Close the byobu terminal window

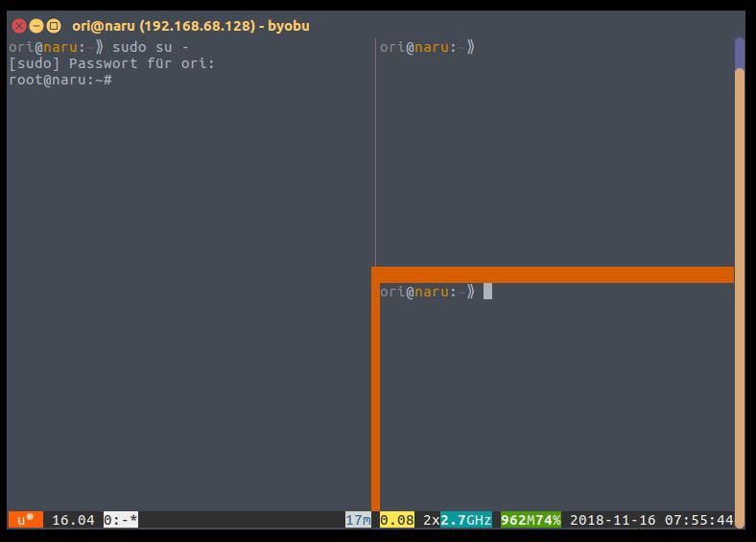coord(18,26)
